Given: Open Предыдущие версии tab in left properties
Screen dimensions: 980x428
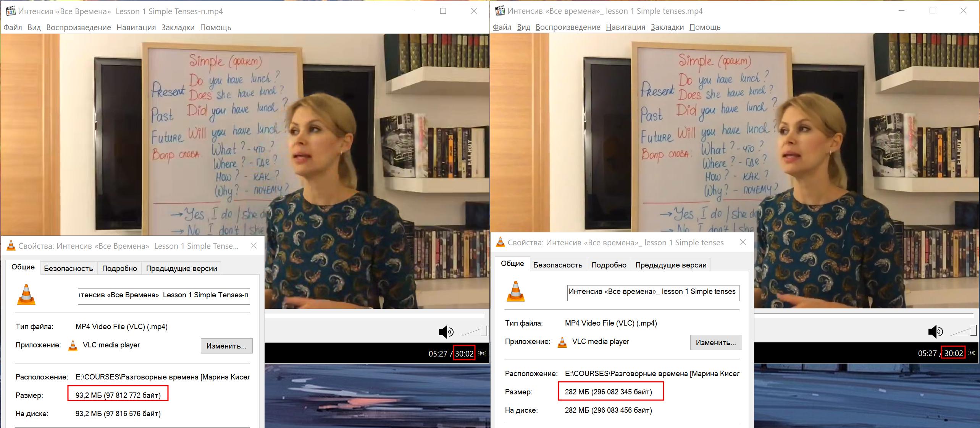Looking at the screenshot, I should point(181,268).
